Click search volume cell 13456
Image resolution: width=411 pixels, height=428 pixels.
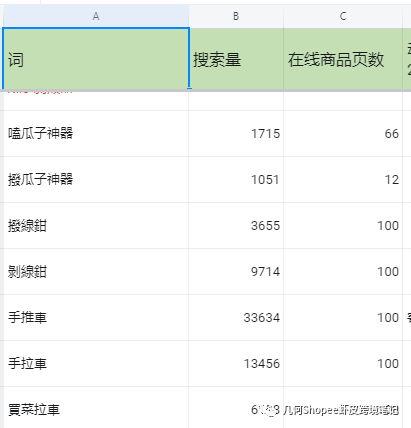[236, 363]
